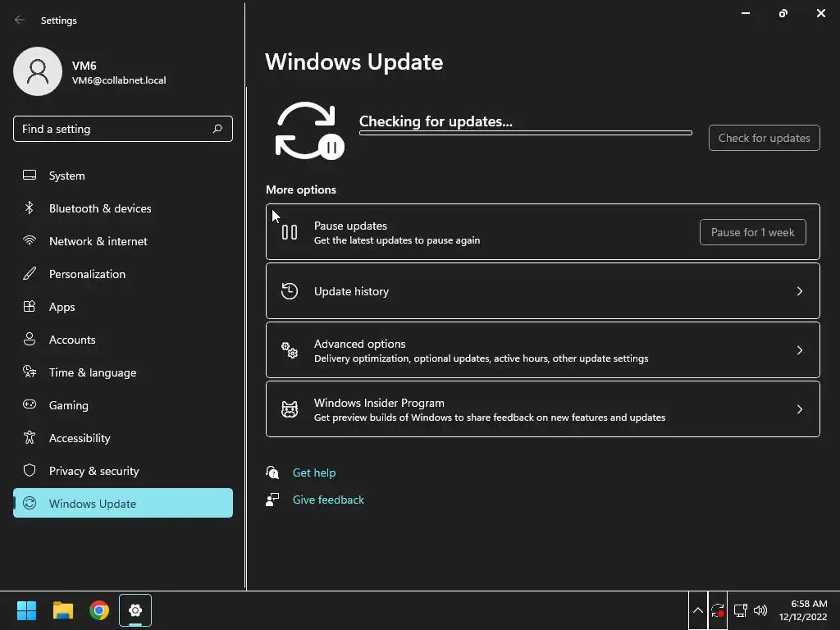Expand the Update history chevron

click(799, 291)
